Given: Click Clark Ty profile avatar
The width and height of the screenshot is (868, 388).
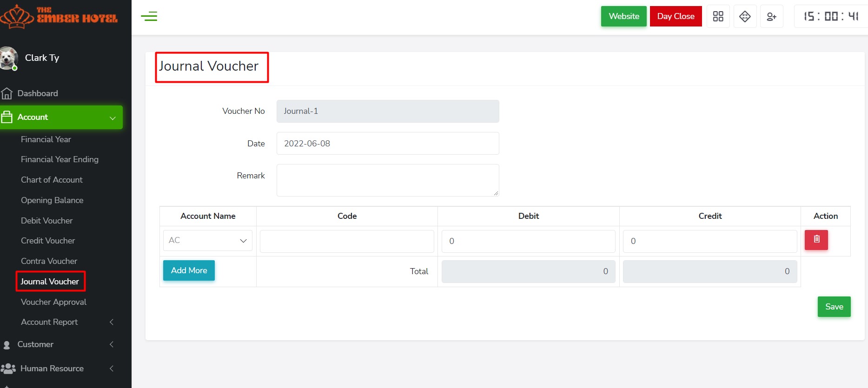Looking at the screenshot, I should pyautogui.click(x=8, y=59).
